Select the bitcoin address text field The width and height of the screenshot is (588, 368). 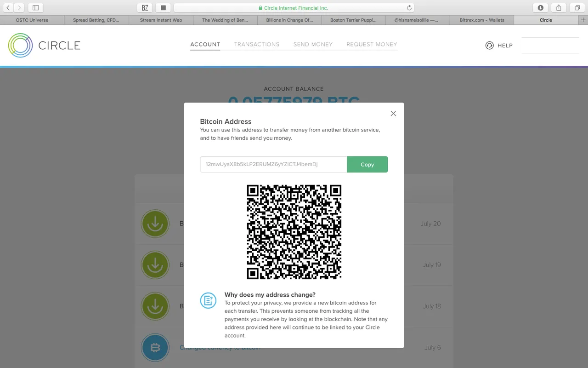click(273, 164)
